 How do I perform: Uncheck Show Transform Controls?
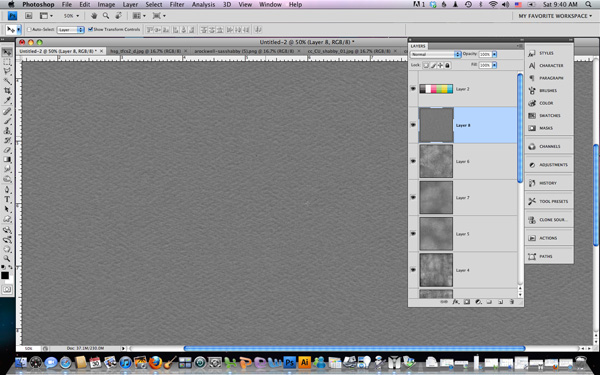pyautogui.click(x=90, y=29)
